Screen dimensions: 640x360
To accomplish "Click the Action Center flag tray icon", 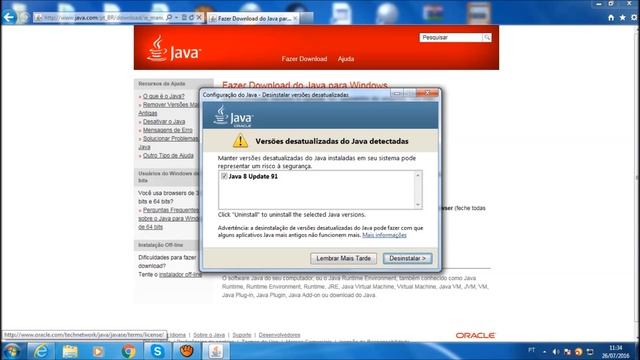I will coord(567,352).
